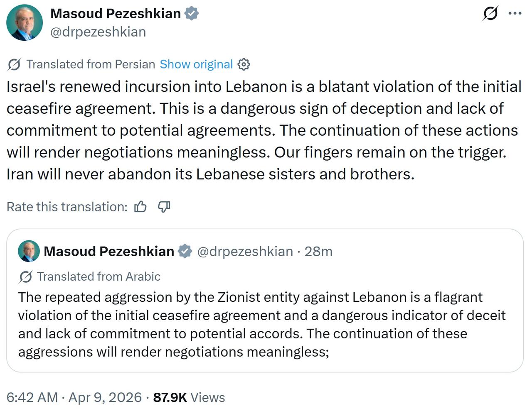
Task: Open the three-dots more options menu
Action: (515, 14)
